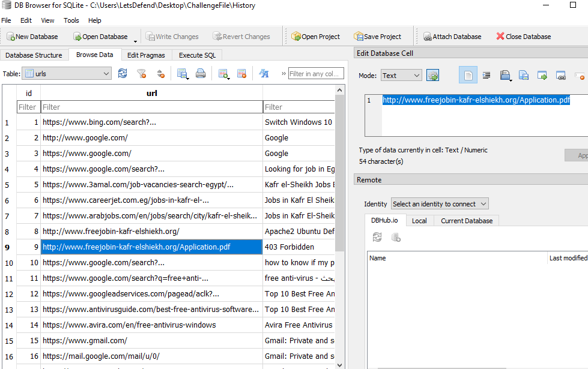Expand the identity selection dropdown
This screenshot has height=369, width=588.
440,204
